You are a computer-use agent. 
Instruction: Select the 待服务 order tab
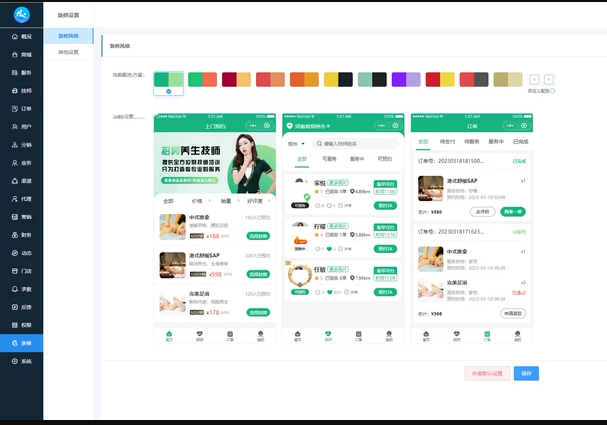click(x=472, y=142)
